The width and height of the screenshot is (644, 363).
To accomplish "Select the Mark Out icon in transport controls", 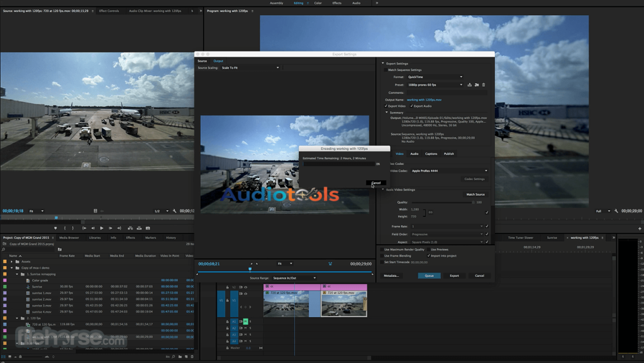I will 72,228.
